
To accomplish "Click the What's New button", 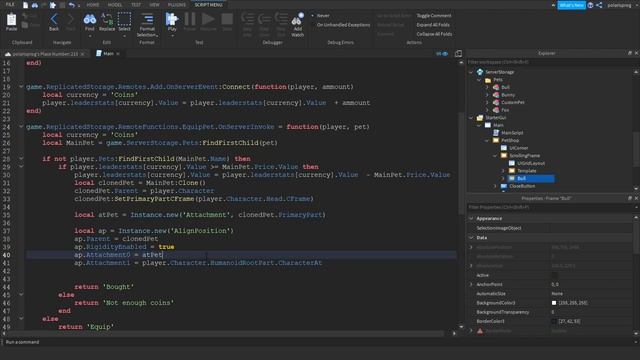I will pos(571,5).
